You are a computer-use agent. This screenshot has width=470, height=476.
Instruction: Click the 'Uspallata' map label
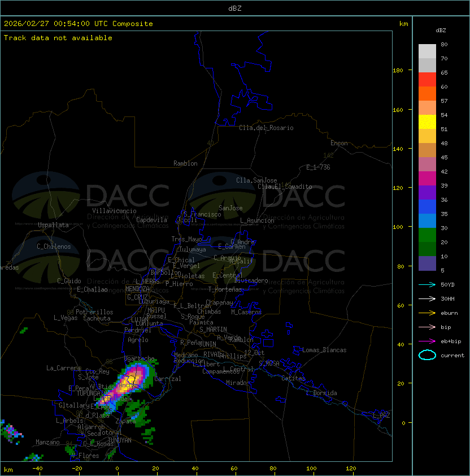[x=53, y=225]
